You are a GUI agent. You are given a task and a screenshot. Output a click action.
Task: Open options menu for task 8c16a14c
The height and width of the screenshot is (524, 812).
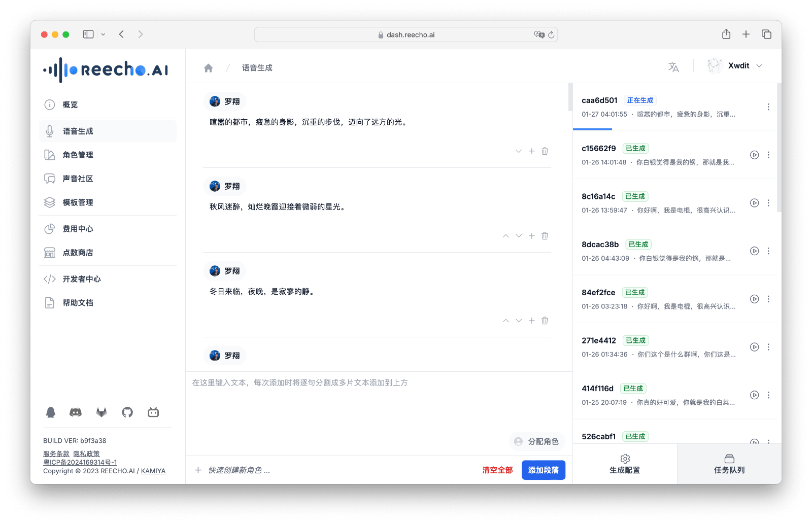pos(768,202)
